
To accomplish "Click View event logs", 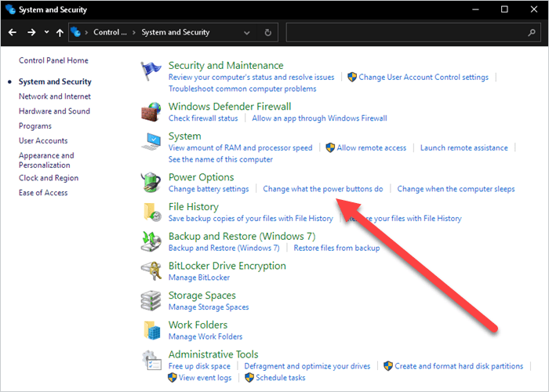I will [x=205, y=378].
